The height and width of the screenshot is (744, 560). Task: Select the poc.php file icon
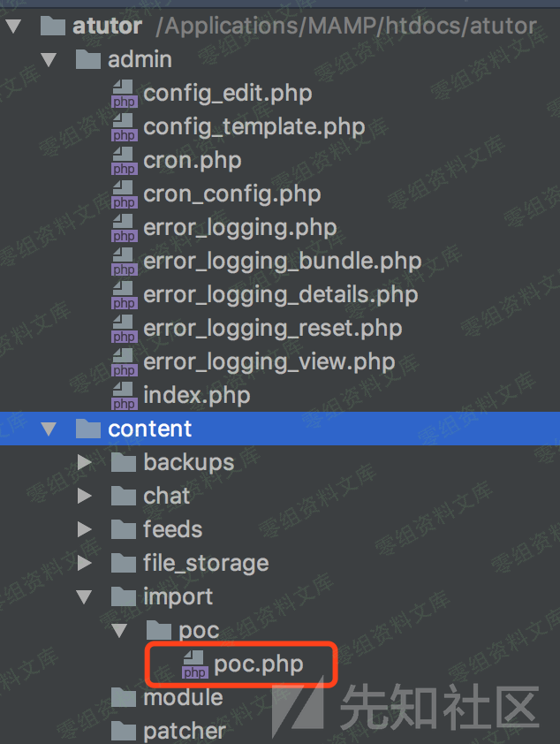195,664
